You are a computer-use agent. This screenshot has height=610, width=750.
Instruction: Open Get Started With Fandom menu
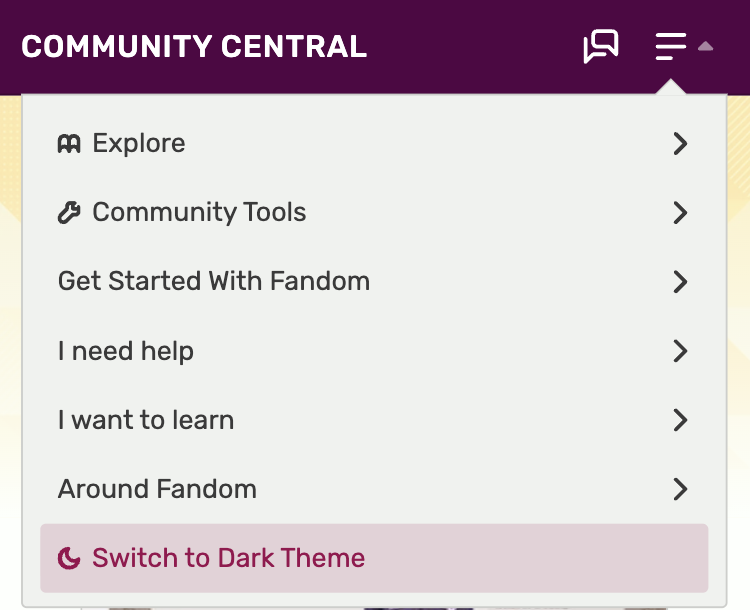(x=214, y=281)
